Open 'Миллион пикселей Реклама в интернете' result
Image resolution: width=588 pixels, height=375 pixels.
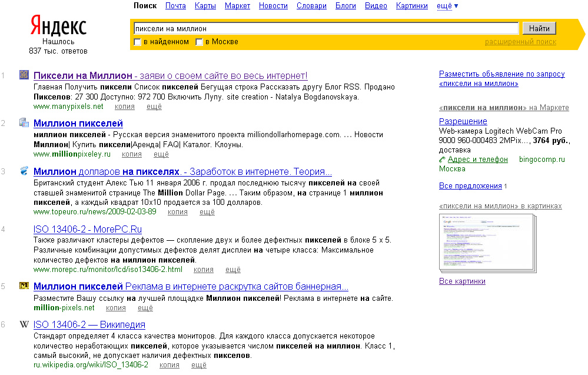pos(191,287)
